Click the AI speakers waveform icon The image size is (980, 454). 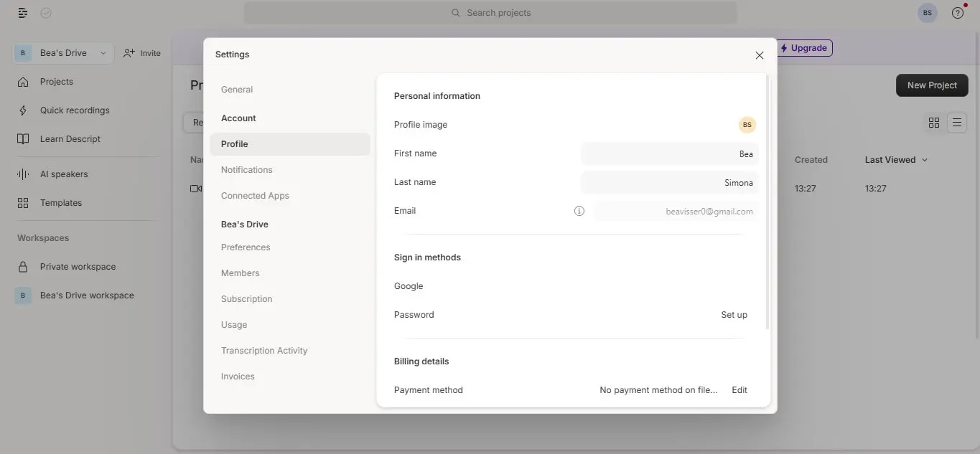tap(23, 174)
